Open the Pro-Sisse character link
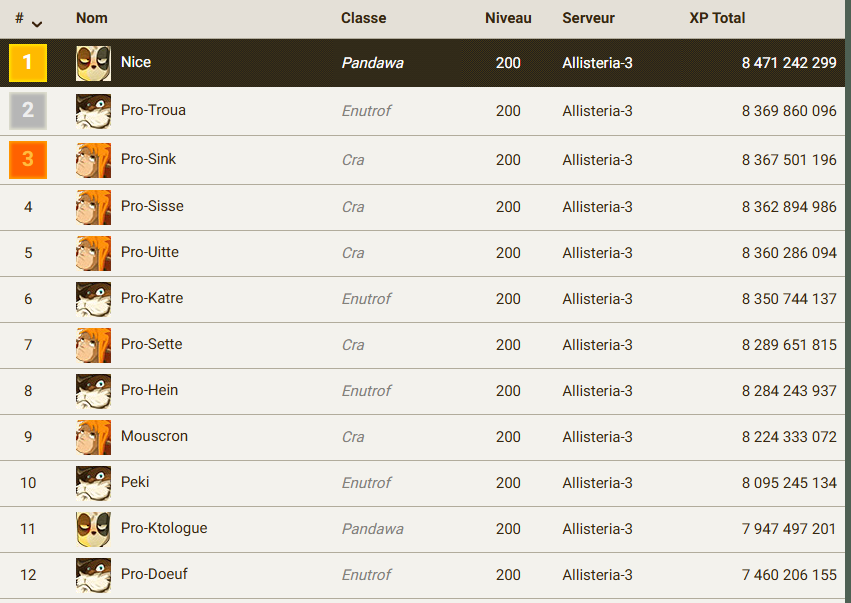The height and width of the screenshot is (603, 851). pyautogui.click(x=152, y=206)
